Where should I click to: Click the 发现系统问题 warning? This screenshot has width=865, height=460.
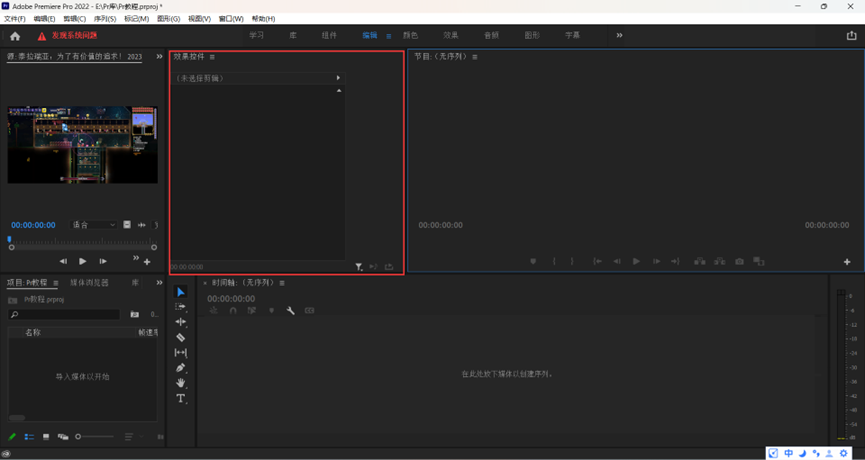tap(68, 36)
